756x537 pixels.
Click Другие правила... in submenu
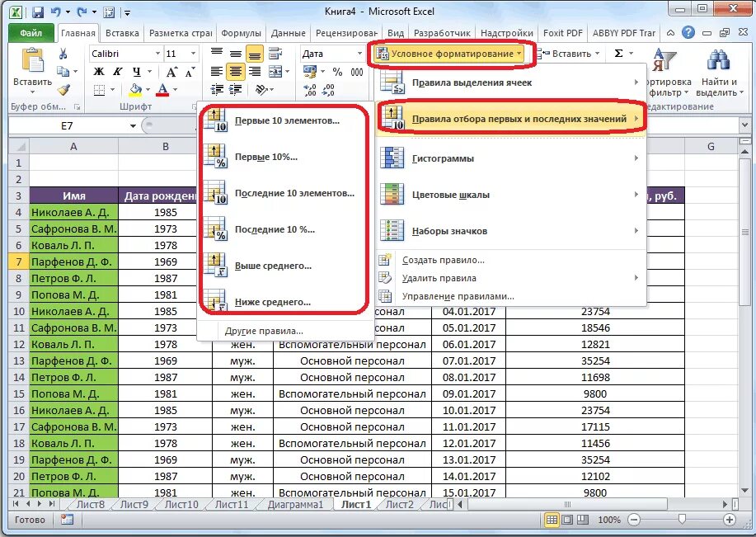click(284, 331)
